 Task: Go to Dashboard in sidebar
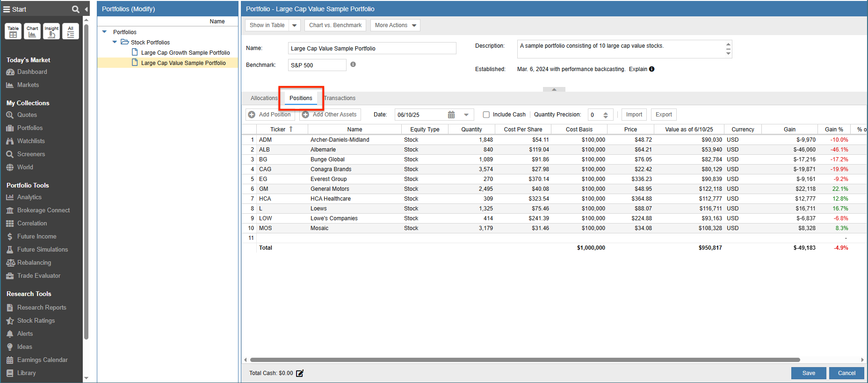(27, 72)
